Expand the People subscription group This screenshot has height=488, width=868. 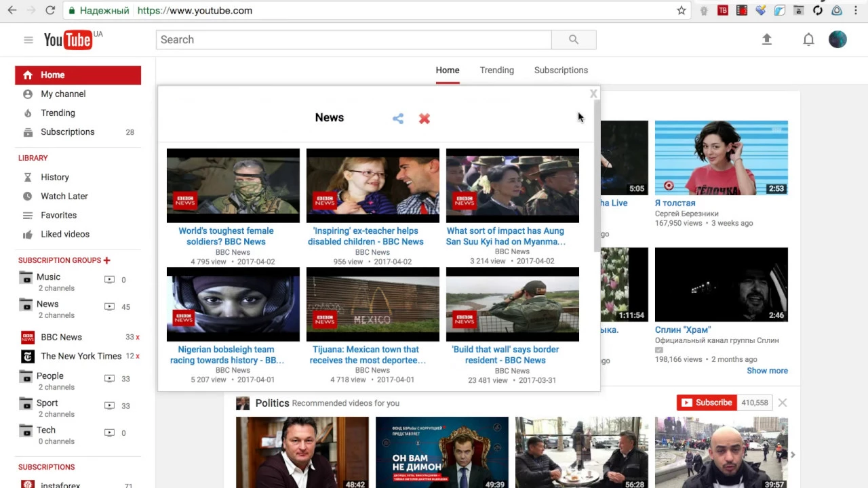tap(50, 376)
